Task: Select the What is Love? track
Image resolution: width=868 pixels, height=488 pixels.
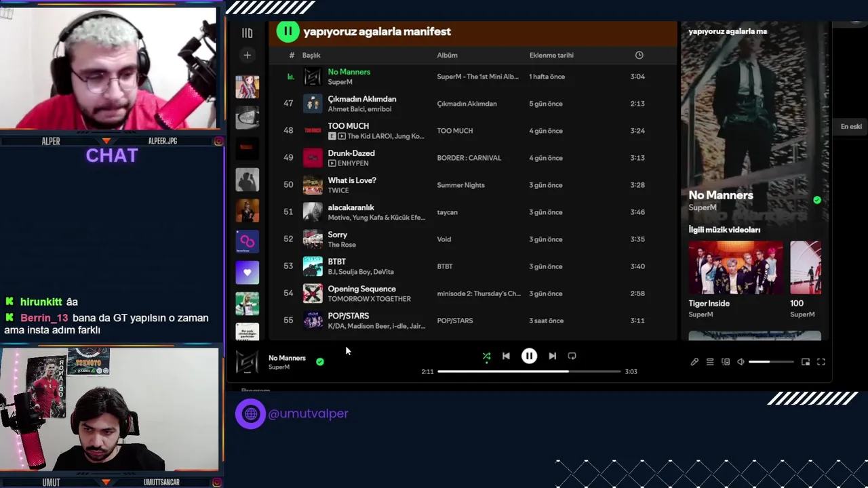Action: coord(473,185)
